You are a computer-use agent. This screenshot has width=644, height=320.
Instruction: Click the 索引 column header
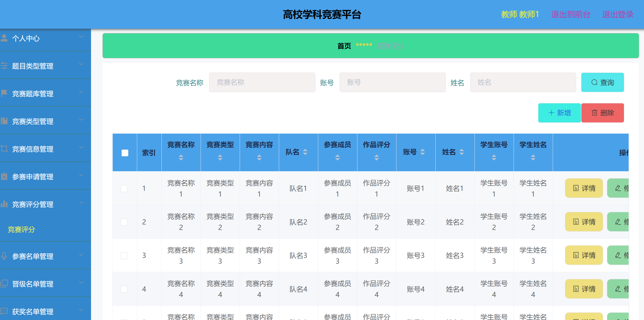[x=149, y=153]
